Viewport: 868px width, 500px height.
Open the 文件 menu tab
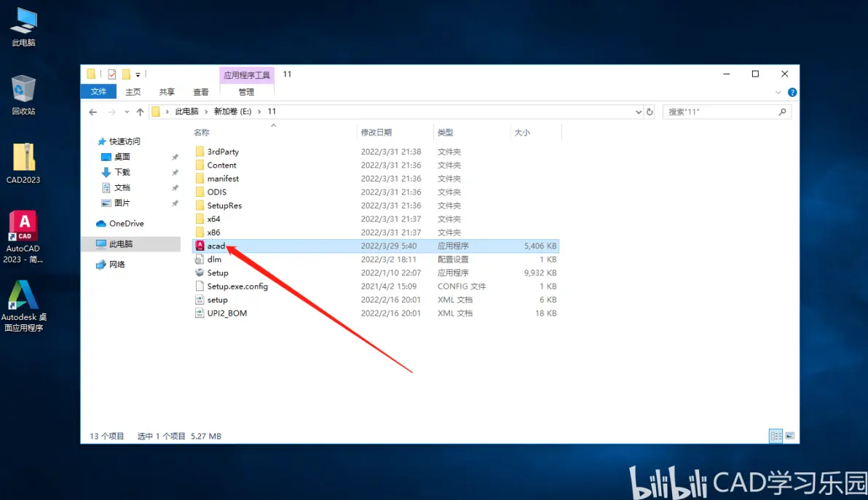click(98, 92)
